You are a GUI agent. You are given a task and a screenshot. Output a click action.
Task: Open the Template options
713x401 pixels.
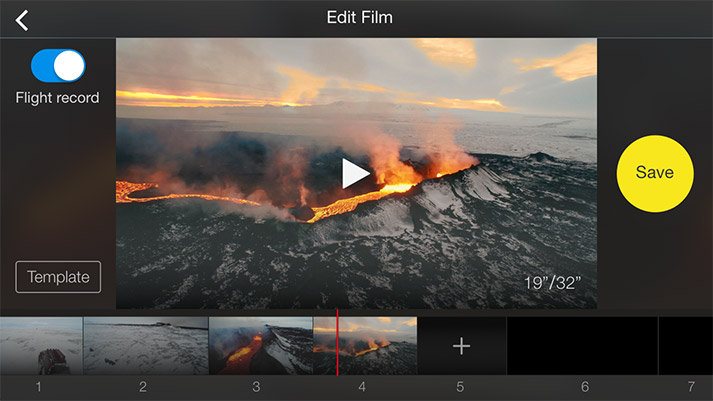(x=58, y=277)
